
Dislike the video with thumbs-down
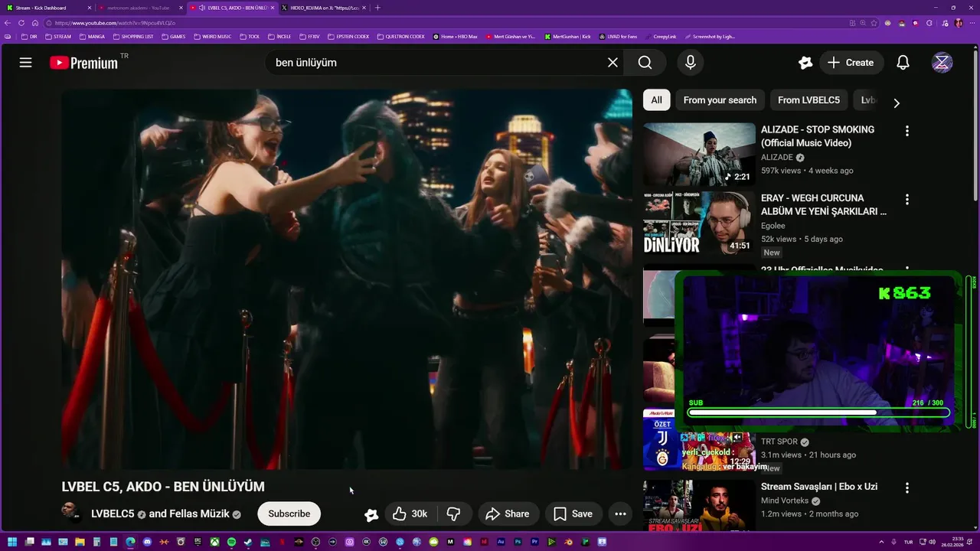(x=453, y=514)
